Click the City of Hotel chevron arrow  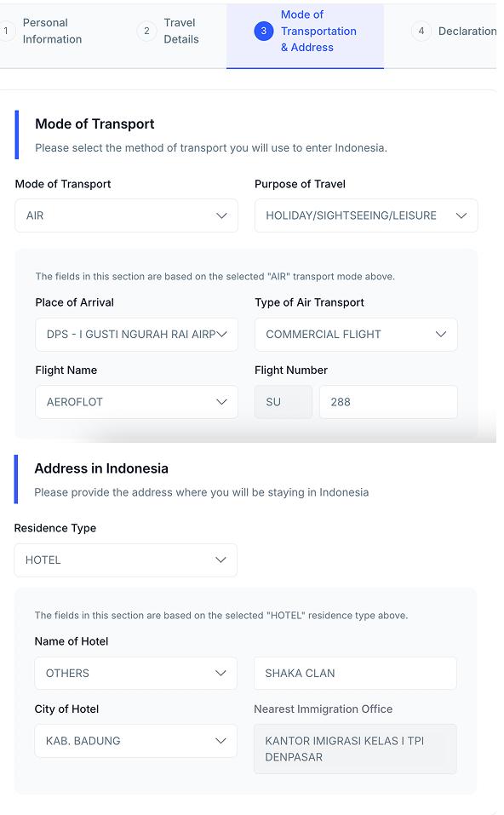tap(220, 741)
